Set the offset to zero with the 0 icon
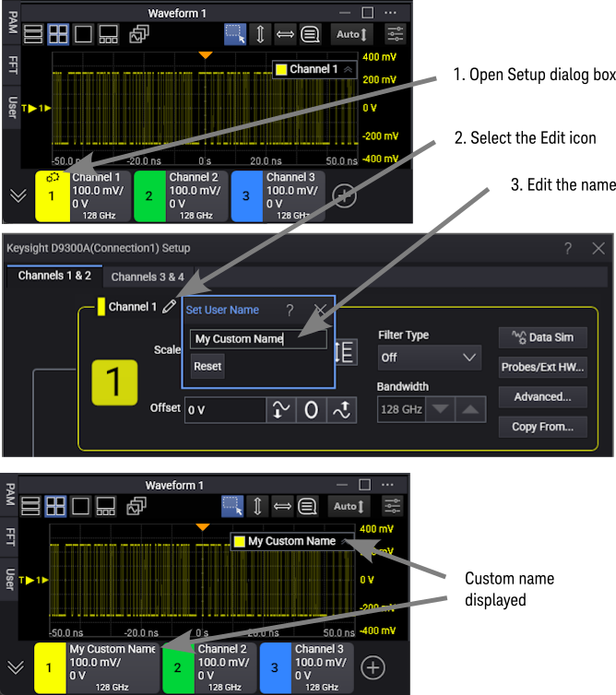 [x=311, y=409]
